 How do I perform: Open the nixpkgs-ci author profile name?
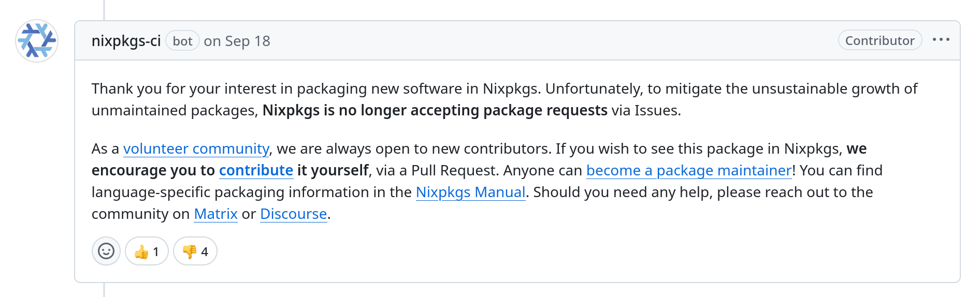point(126,41)
